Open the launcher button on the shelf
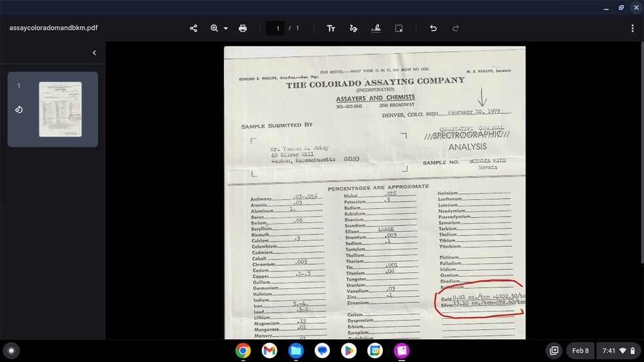The height and width of the screenshot is (362, 644). pyautogui.click(x=12, y=350)
